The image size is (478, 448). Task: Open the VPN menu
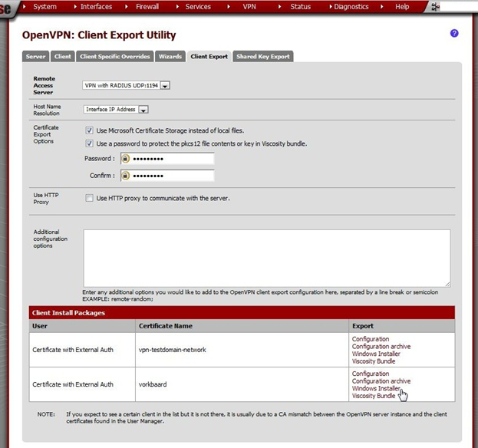pos(249,7)
